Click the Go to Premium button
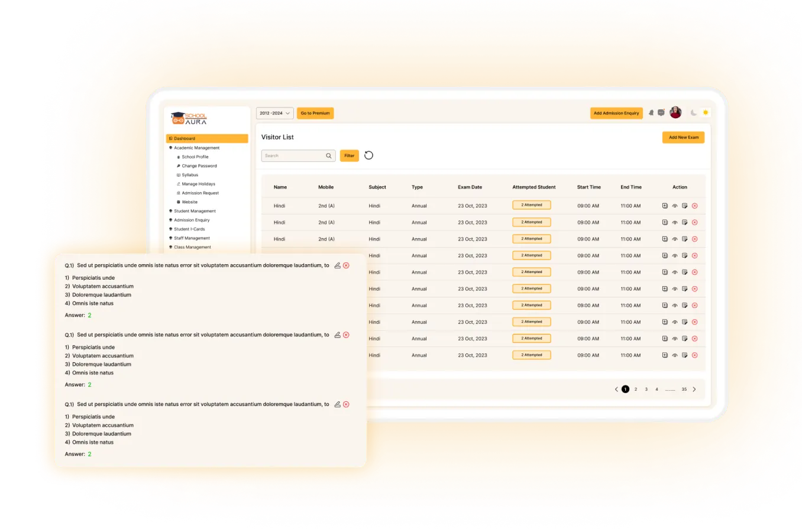Image resolution: width=802 pixels, height=532 pixels. pos(315,113)
